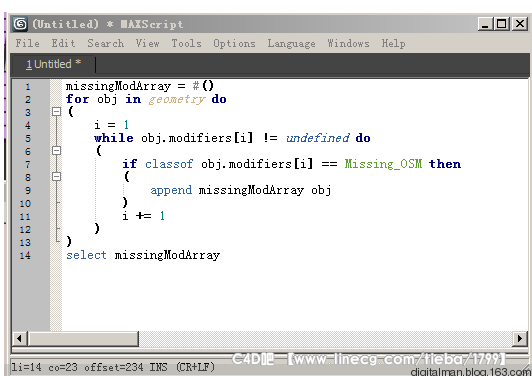The height and width of the screenshot is (376, 532).
Task: Click the horizontal scrollbar thumb
Action: 83,338
